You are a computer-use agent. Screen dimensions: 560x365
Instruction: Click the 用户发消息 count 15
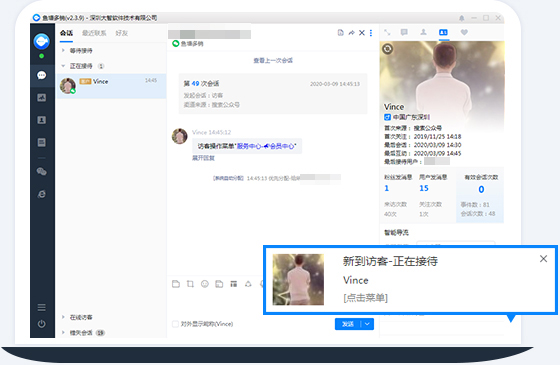point(424,188)
